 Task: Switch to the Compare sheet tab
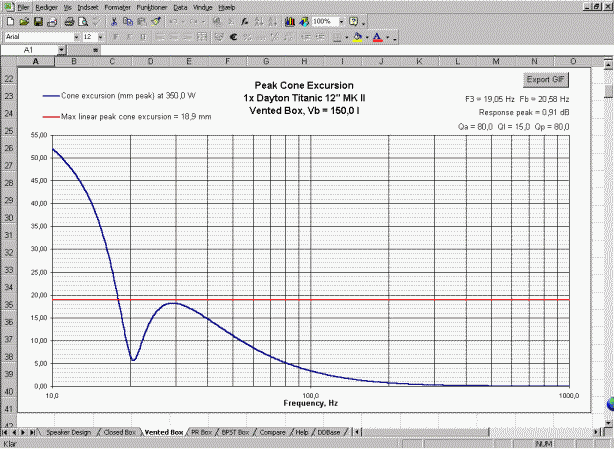click(x=273, y=432)
